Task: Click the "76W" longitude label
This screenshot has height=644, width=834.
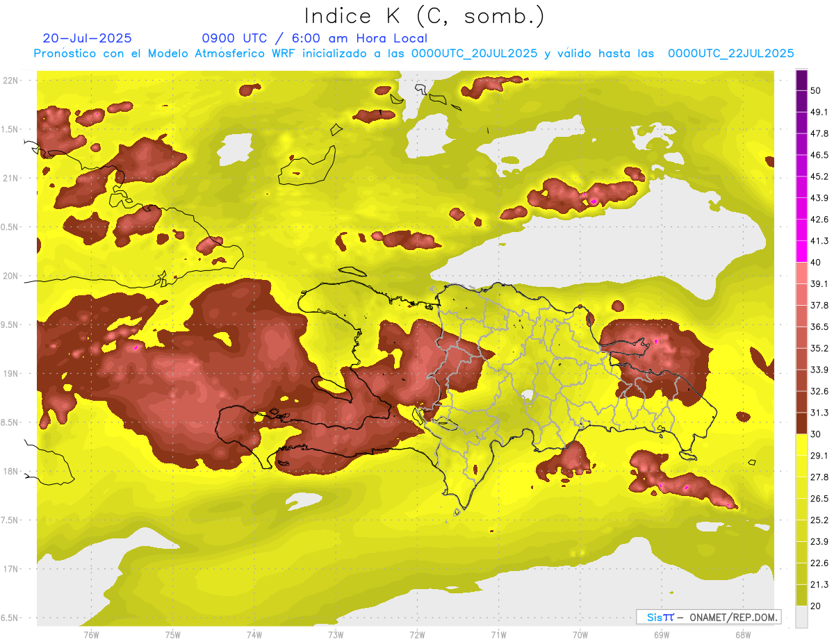Action: pyautogui.click(x=91, y=634)
